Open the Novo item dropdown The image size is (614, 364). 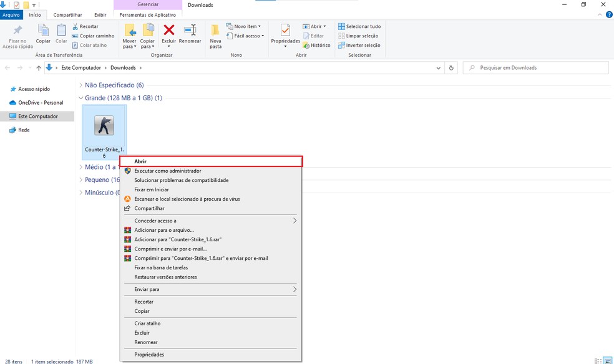click(247, 26)
